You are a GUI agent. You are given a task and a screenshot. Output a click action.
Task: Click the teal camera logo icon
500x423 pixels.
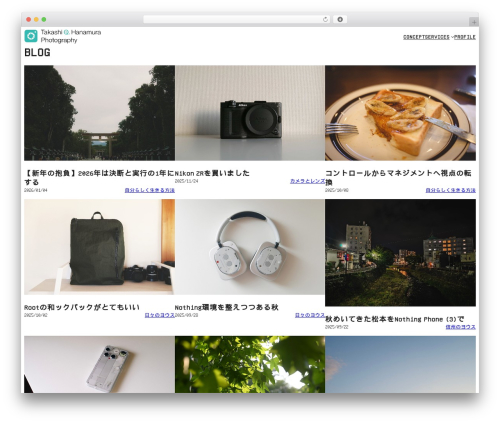pos(31,36)
